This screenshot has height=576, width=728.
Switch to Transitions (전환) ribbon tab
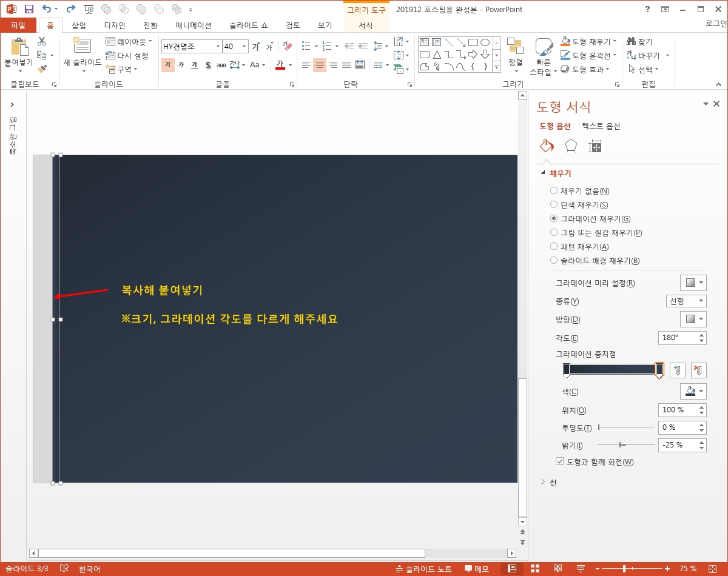click(150, 25)
